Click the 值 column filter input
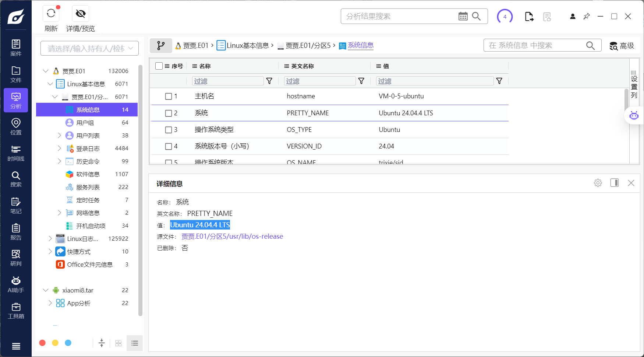This screenshot has width=644, height=357. [435, 81]
